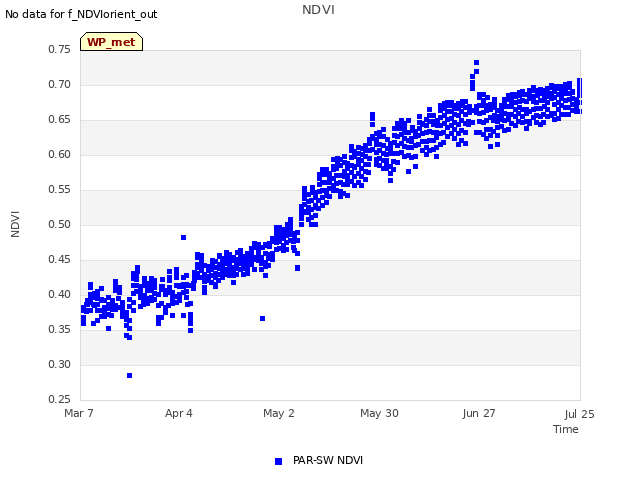640x480 pixels.
Task: Click the 0.60 y-axis tick label
Action: [x=59, y=154]
